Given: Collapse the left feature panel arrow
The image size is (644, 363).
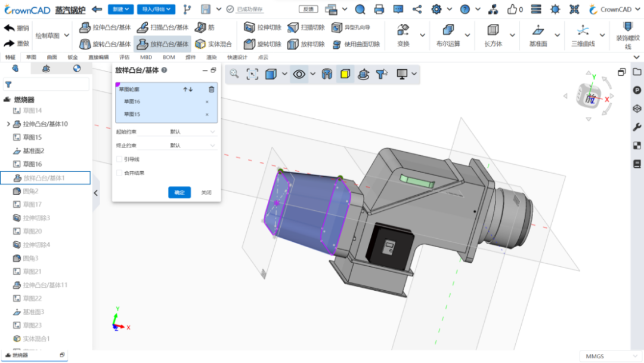Looking at the screenshot, I should coord(95,193).
